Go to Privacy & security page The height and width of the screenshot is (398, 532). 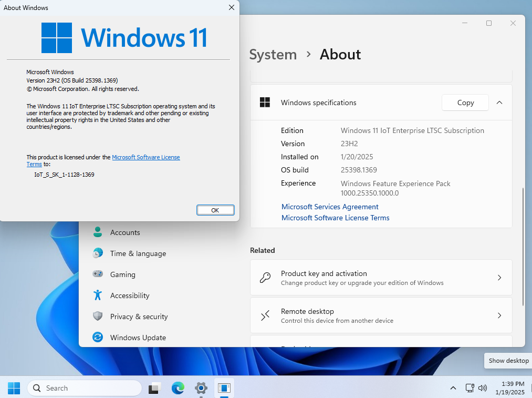[139, 317]
